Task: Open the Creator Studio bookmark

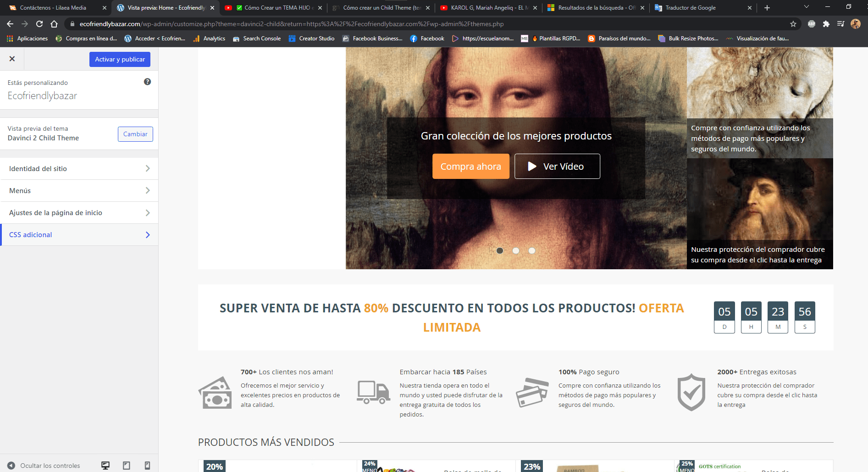Action: pos(312,39)
